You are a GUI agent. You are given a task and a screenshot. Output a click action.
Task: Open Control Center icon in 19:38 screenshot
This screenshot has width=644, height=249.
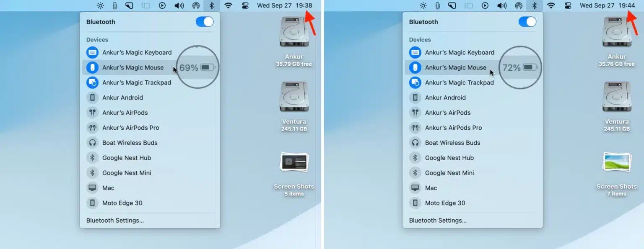(245, 5)
